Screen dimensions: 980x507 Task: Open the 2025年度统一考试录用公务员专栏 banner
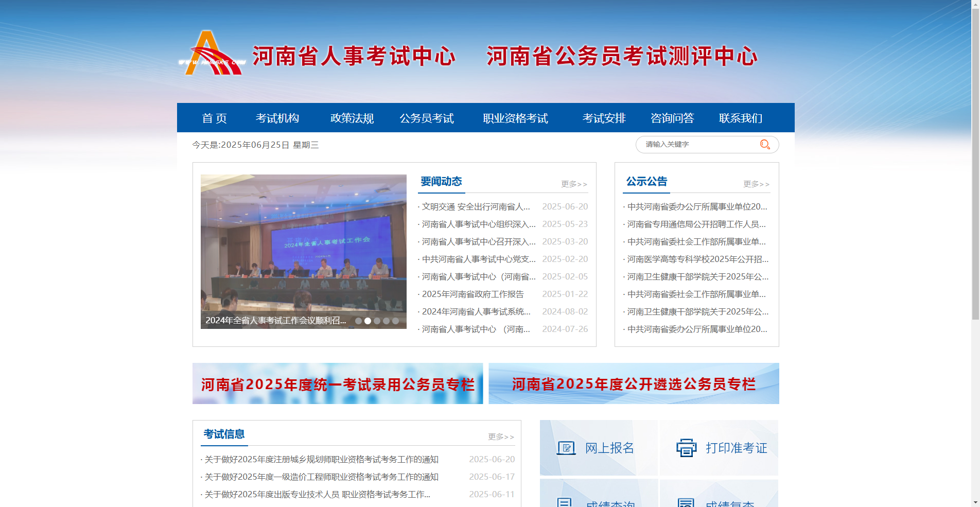click(337, 383)
